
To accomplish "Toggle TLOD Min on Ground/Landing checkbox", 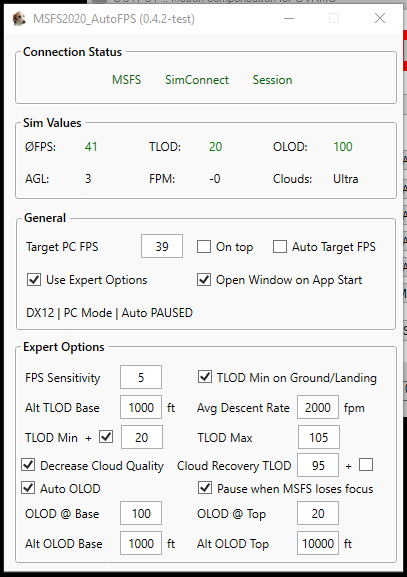I will pyautogui.click(x=205, y=377).
